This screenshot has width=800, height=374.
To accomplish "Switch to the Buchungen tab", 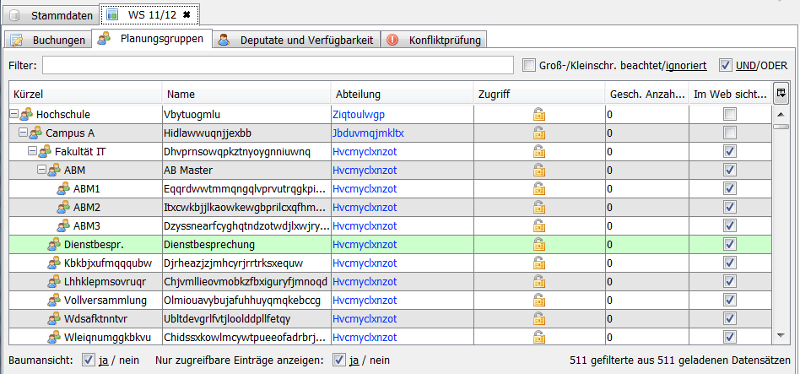I will [x=48, y=40].
